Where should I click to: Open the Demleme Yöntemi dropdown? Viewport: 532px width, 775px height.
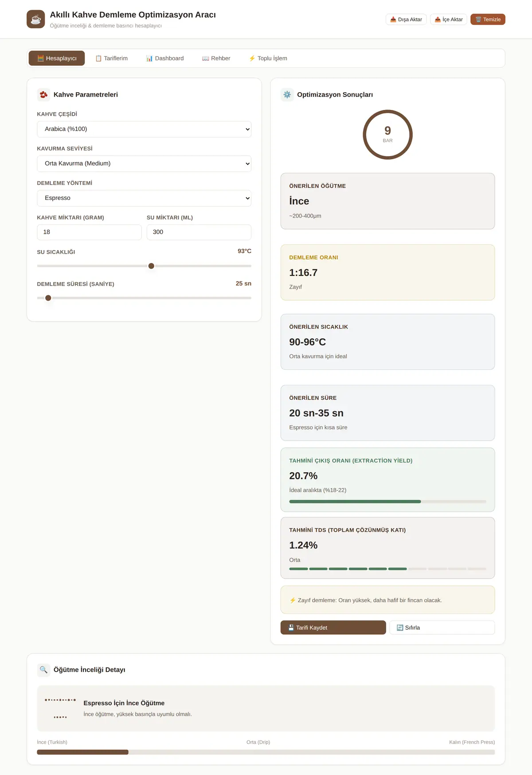coord(144,198)
